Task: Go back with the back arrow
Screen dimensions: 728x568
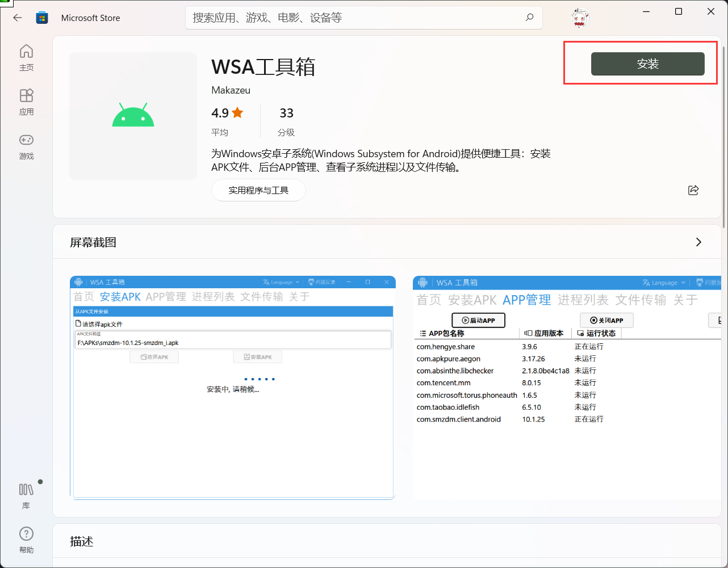Action: point(18,18)
